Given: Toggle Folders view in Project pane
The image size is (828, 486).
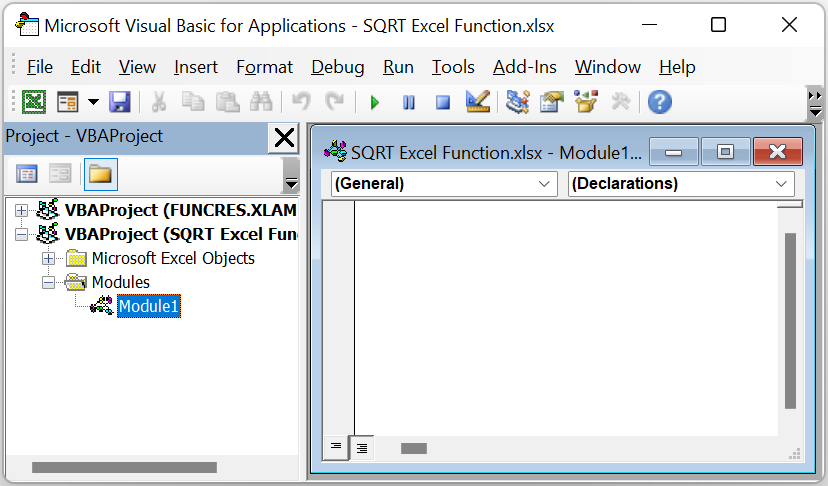Looking at the screenshot, I should (x=100, y=174).
